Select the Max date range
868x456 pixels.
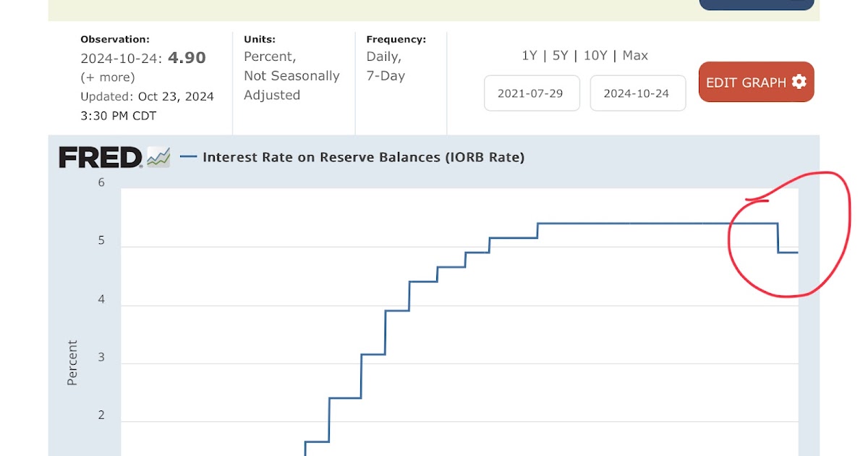click(x=635, y=56)
